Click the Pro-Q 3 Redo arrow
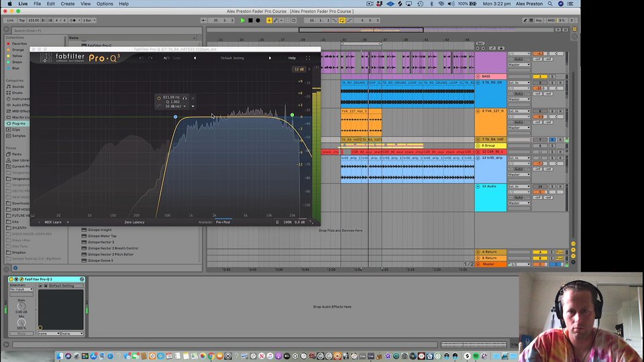The height and width of the screenshot is (362, 644). pos(150,58)
